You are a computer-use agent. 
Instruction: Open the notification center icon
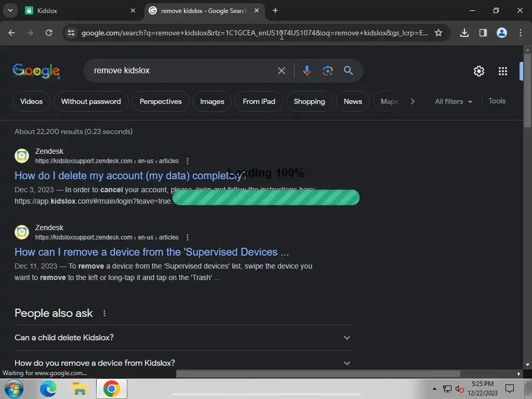[x=510, y=389]
